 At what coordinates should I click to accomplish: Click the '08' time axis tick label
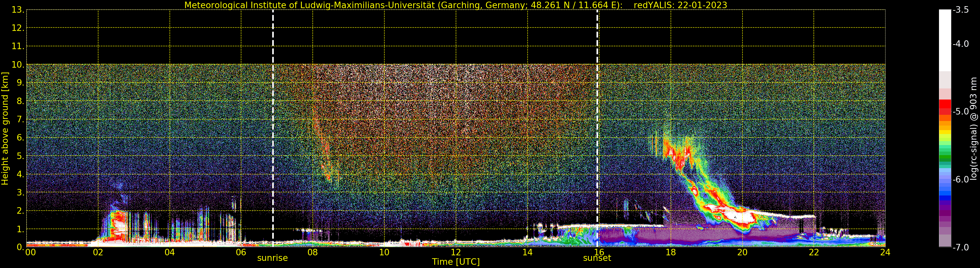coord(313,252)
